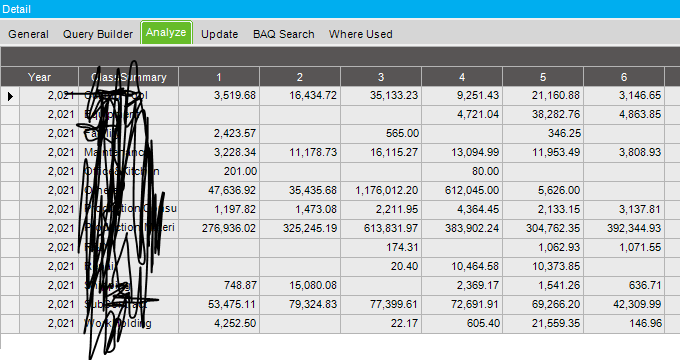Click the cell showing 16,115.27
680x360 pixels.
(381, 153)
